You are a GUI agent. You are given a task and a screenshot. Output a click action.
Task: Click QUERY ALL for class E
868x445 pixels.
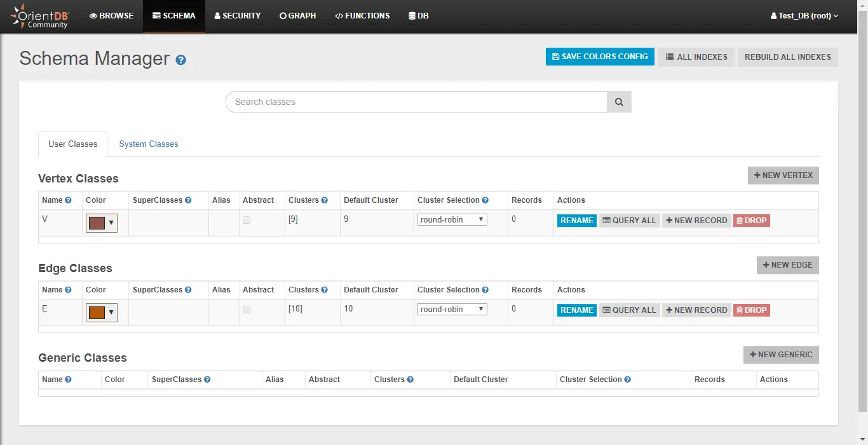click(630, 310)
